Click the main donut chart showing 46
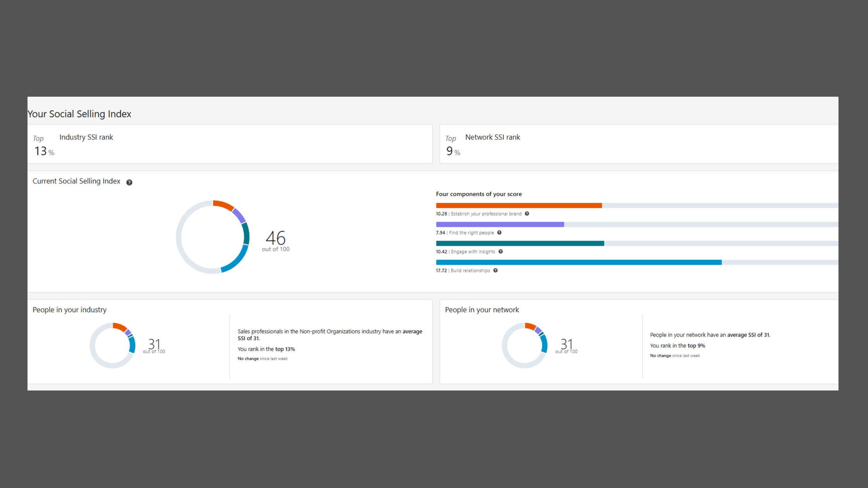The image size is (868, 488). point(213,237)
